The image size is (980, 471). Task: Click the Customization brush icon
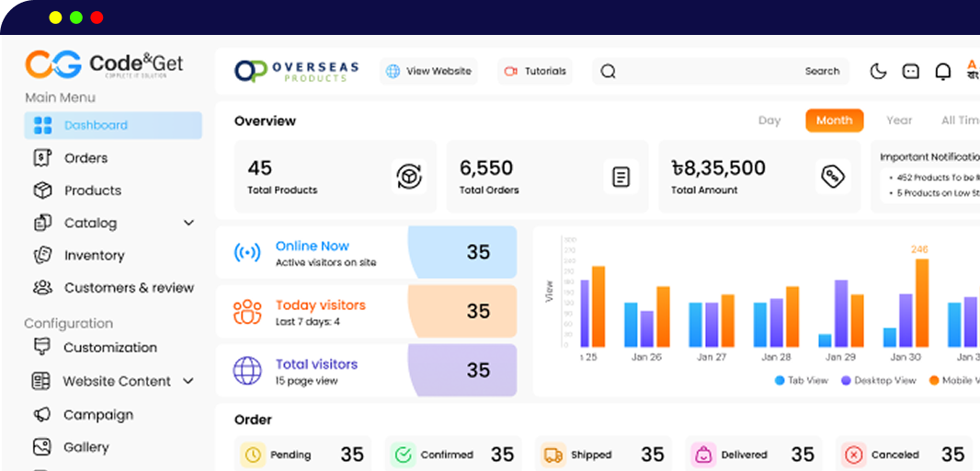(x=42, y=347)
